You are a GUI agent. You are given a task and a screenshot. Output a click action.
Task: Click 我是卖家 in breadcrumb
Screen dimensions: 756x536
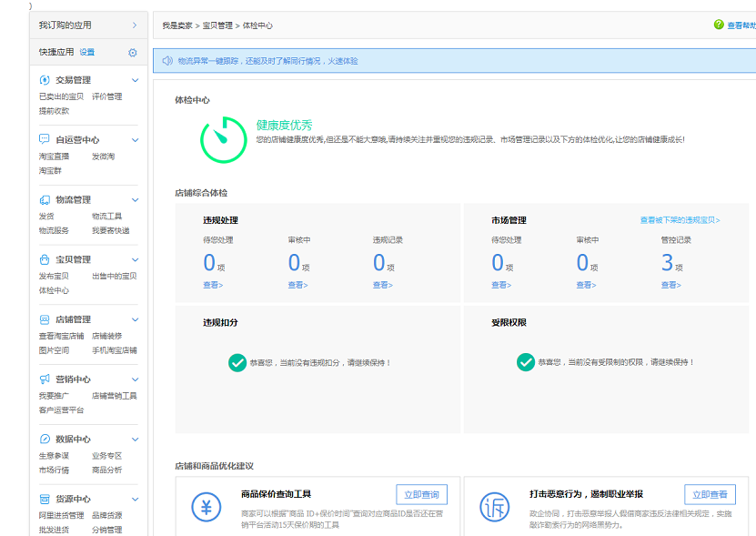(x=177, y=25)
